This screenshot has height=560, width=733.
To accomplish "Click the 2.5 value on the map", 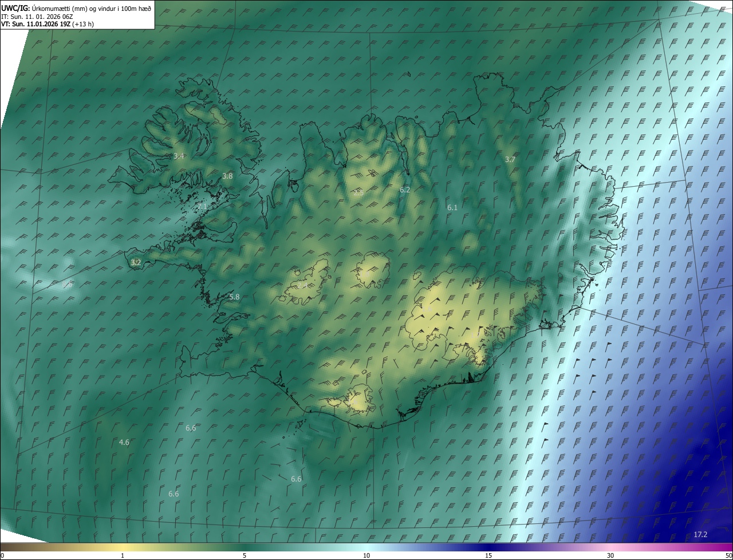I will point(358,193).
